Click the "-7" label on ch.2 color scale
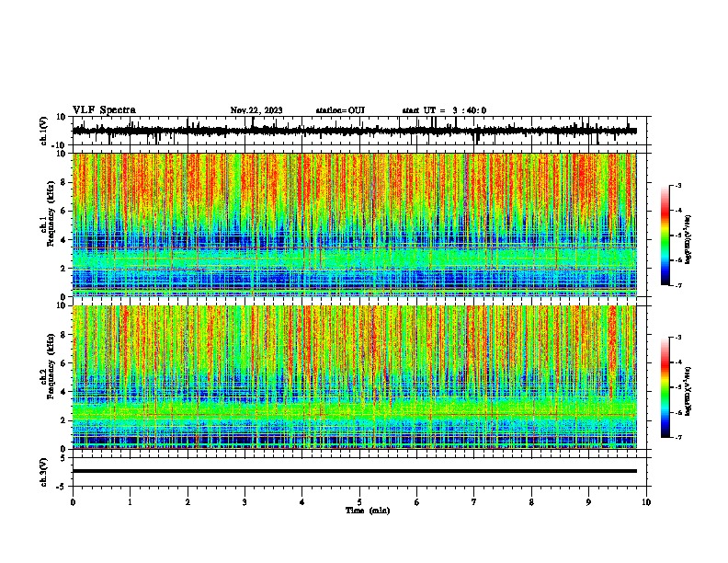 click(x=677, y=438)
